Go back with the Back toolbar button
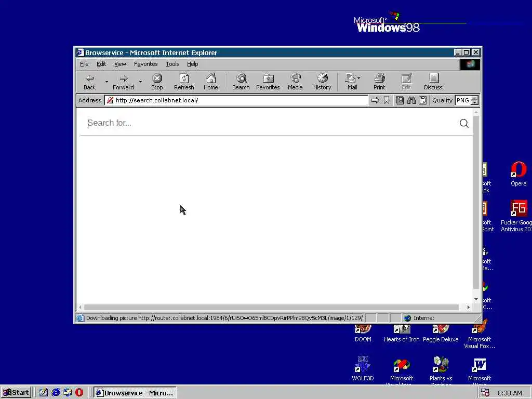This screenshot has height=399, width=532. point(89,82)
